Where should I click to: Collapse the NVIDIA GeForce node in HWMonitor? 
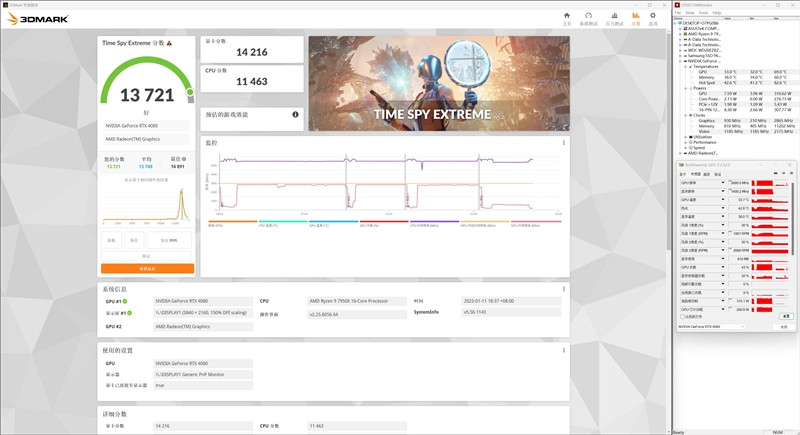click(680, 61)
